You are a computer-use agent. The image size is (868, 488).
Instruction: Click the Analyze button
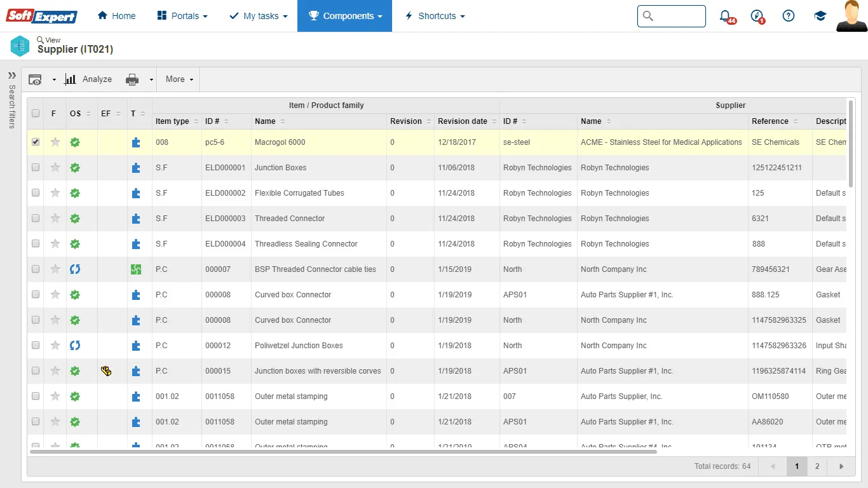[x=88, y=79]
